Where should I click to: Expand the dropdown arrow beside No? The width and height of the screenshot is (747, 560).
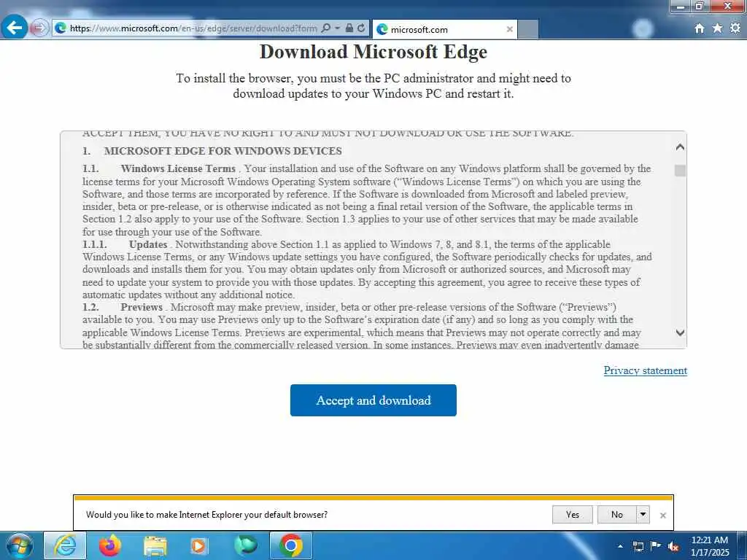643,514
